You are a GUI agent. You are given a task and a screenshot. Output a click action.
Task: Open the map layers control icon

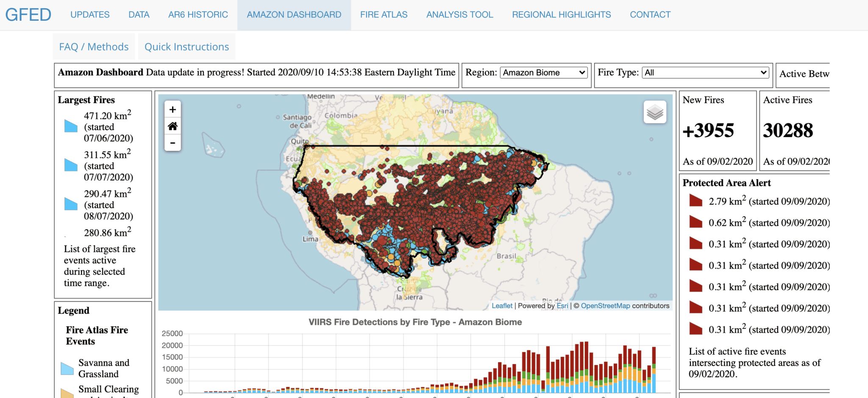click(654, 112)
